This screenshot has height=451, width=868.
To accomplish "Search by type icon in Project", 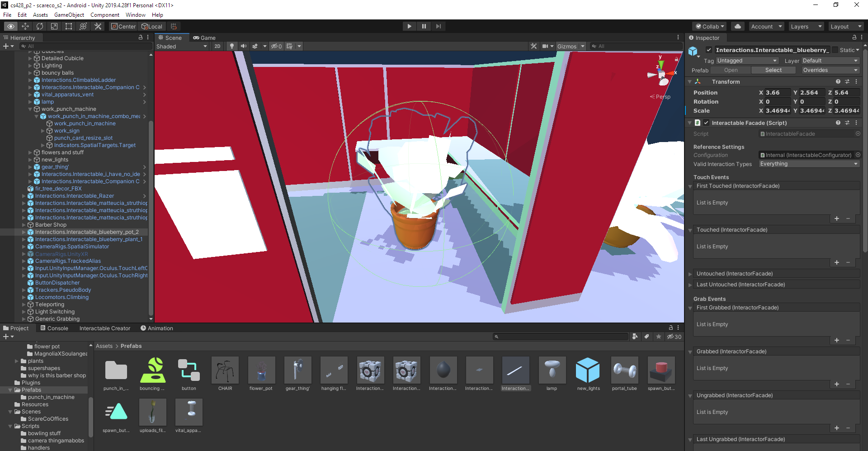I will point(635,337).
